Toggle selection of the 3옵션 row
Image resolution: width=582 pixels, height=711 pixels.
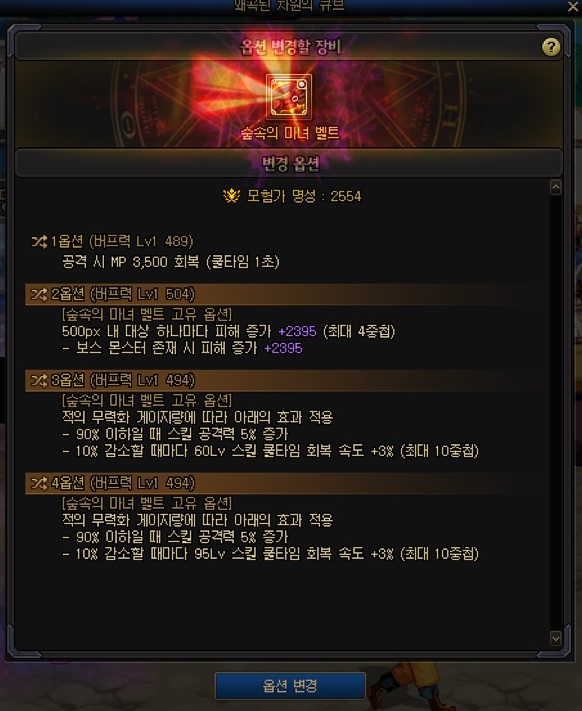click(x=286, y=380)
